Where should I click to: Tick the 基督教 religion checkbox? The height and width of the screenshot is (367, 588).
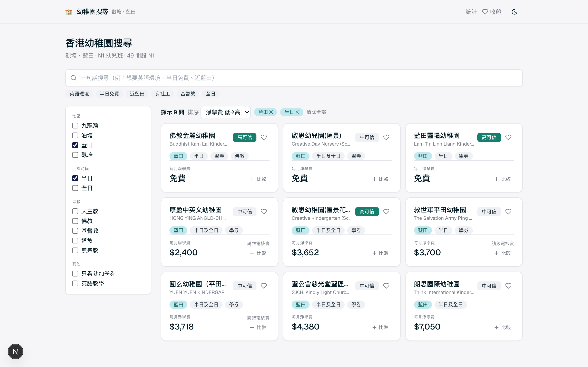pos(75,231)
